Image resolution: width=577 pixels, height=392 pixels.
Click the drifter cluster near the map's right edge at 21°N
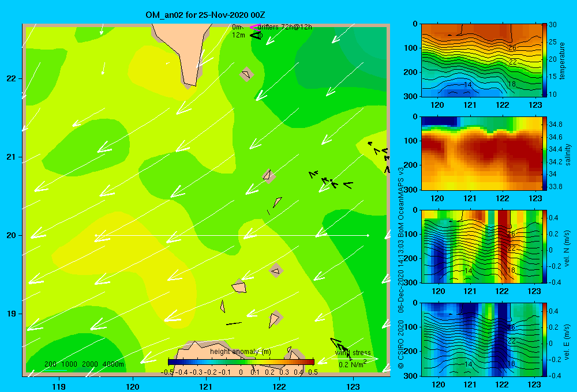379,157
